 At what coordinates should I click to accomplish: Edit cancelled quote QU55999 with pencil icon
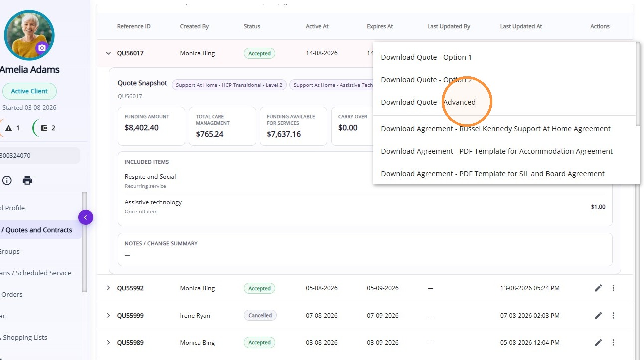[x=598, y=315]
